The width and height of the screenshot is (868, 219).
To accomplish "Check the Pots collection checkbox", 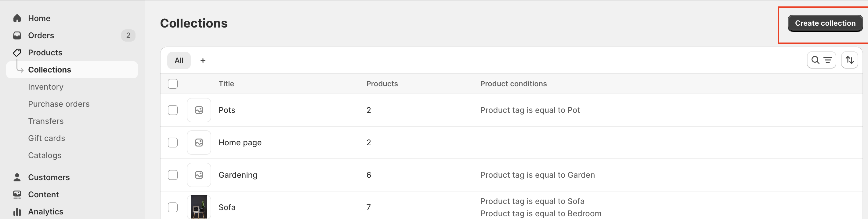I will 173,110.
